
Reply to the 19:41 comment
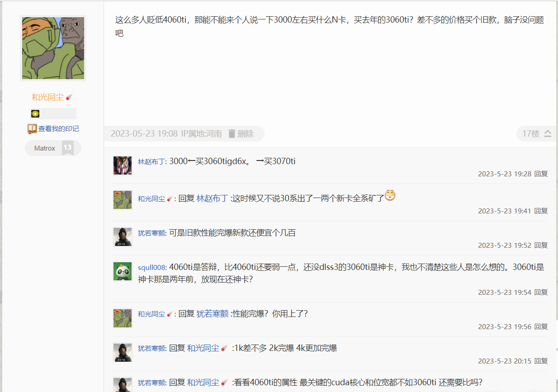click(541, 211)
